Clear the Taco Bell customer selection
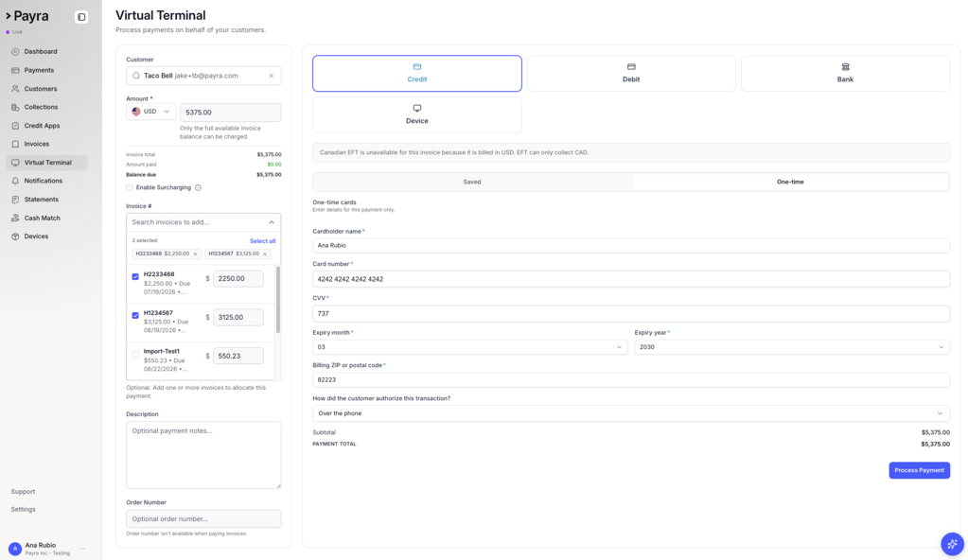The width and height of the screenshot is (968, 560). 271,76
